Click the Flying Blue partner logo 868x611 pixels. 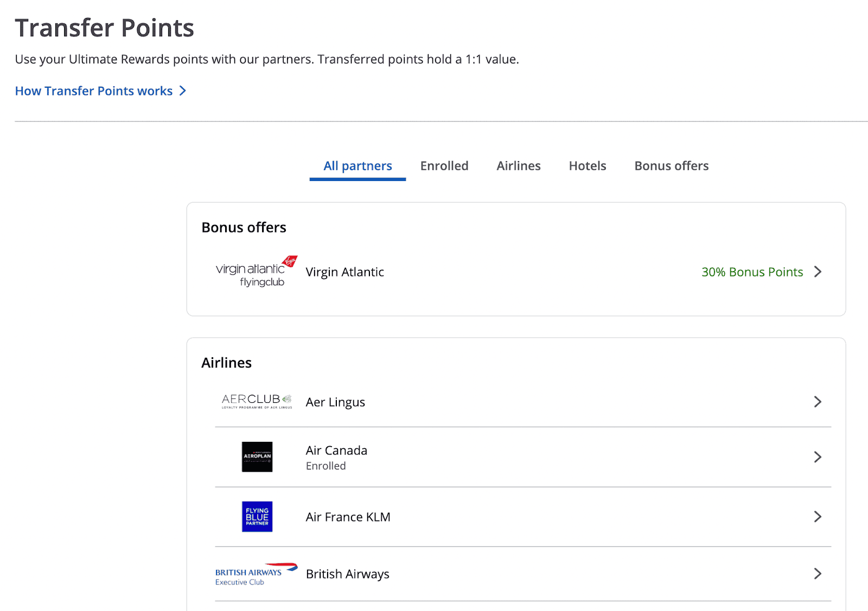coord(257,516)
